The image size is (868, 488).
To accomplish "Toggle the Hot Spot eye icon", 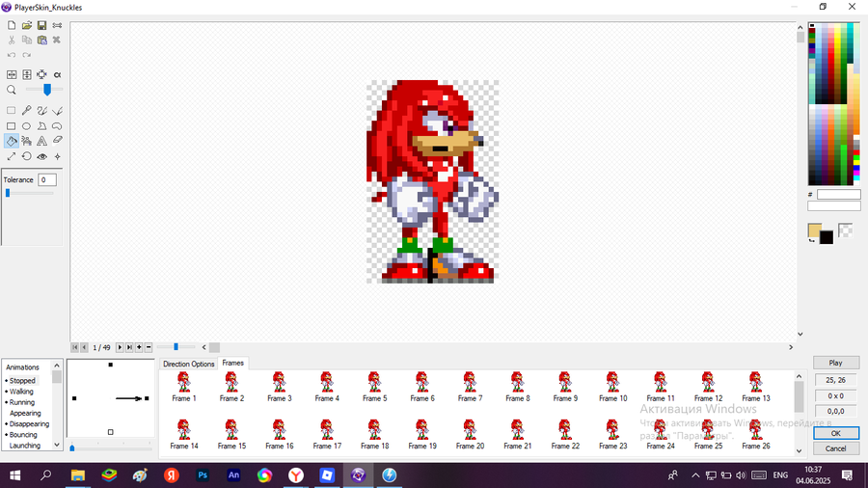I will 41,156.
